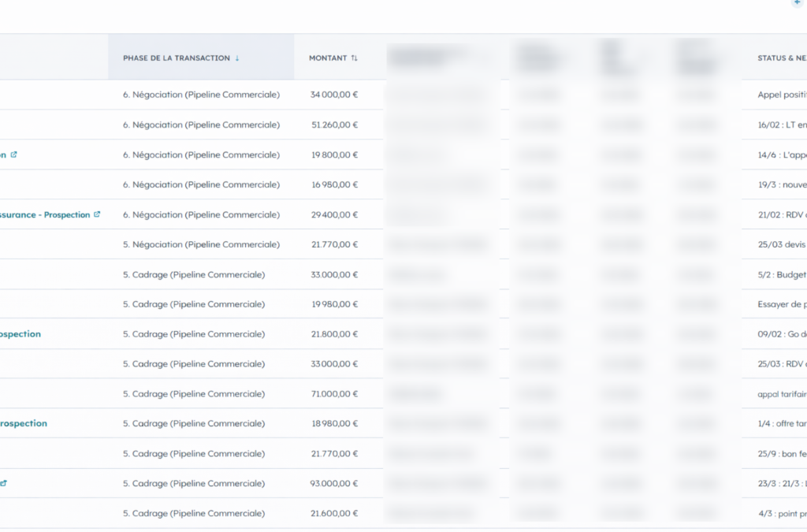Sort by the Phase de la transaction column header
Viewport: 807px width, 532px height.
(177, 58)
